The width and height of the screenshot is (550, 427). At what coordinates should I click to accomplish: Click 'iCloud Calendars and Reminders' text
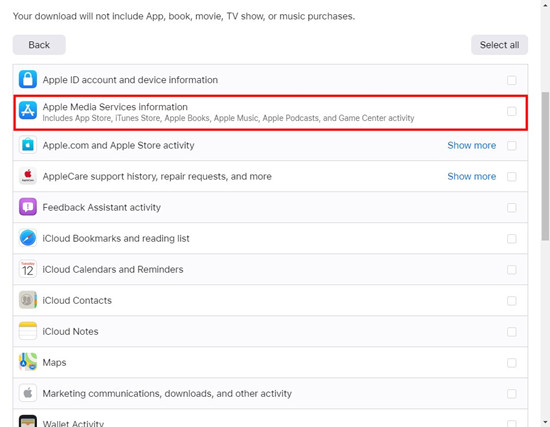click(x=113, y=269)
